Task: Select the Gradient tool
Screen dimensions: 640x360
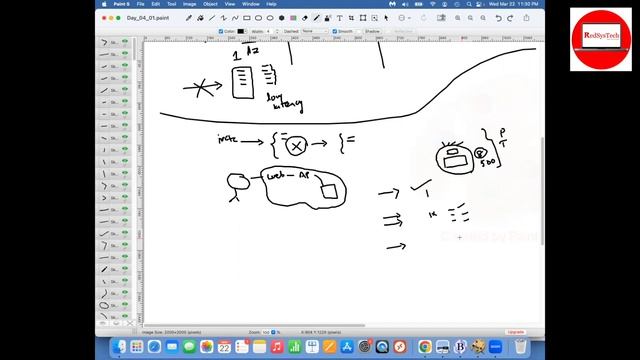Action: tap(293, 18)
